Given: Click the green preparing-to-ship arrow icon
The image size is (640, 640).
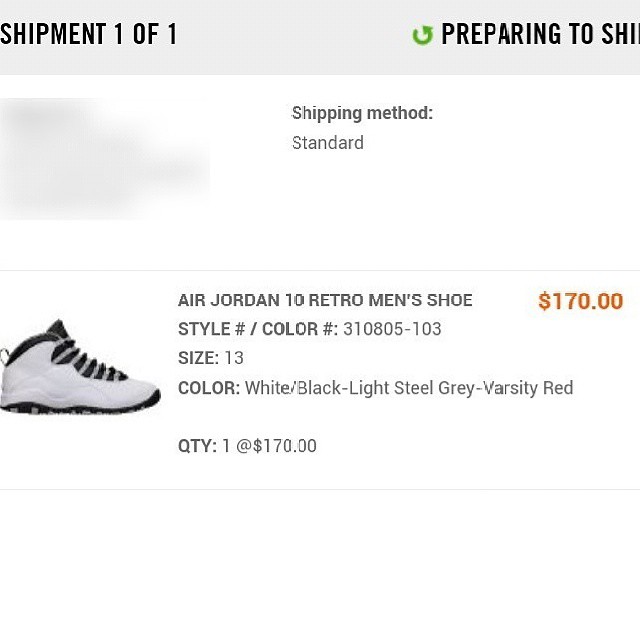Looking at the screenshot, I should click(423, 35).
